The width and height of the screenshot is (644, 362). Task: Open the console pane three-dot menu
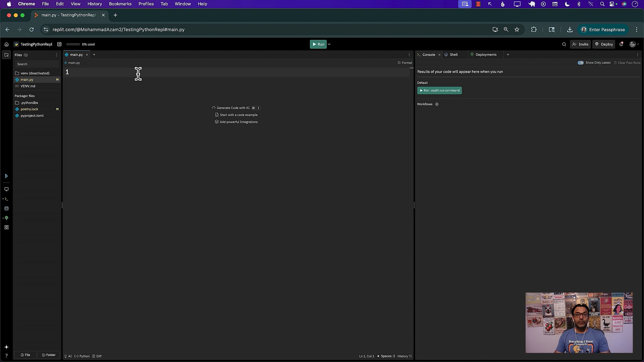point(637,55)
